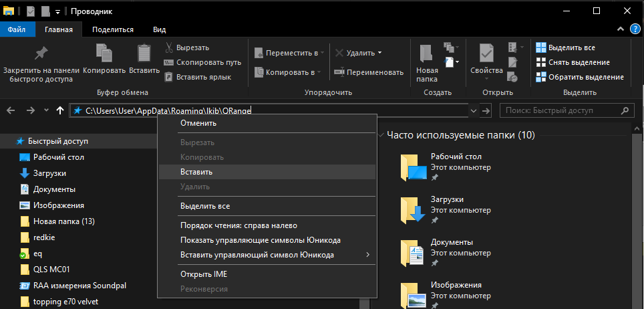Click Документы folder icon in content
This screenshot has width=644, height=309.
coord(414,253)
